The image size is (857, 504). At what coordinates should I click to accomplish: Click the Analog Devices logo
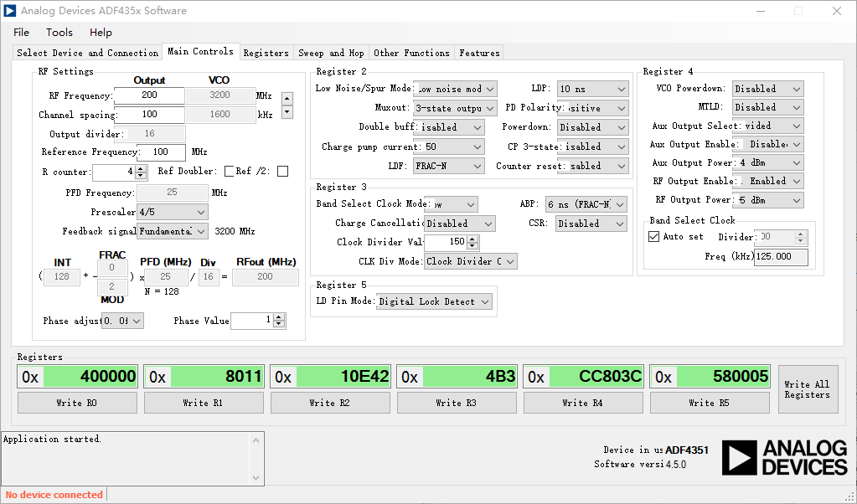click(784, 457)
